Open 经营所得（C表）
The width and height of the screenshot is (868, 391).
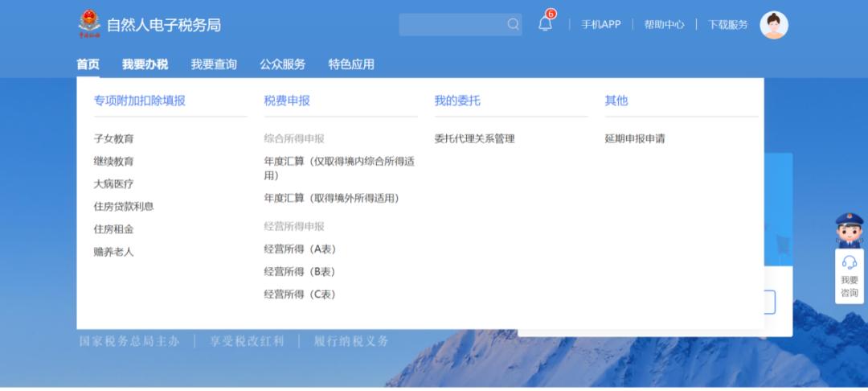301,294
